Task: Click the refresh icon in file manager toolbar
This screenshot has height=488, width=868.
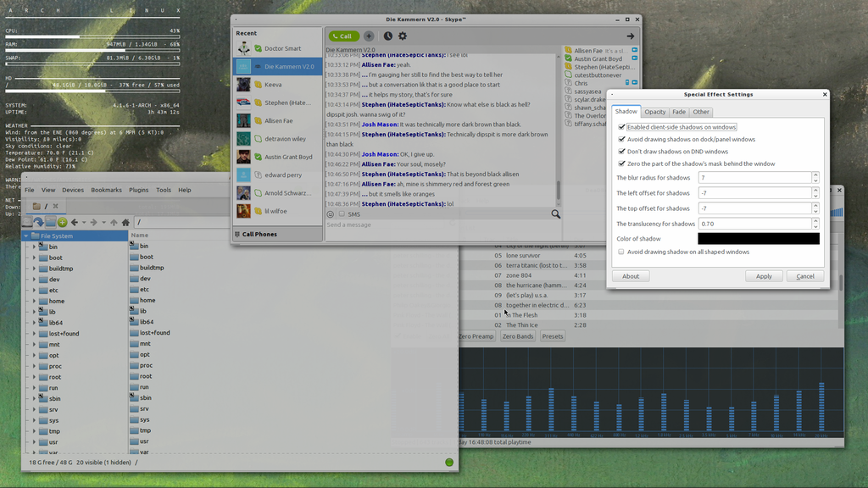Action: click(x=39, y=223)
